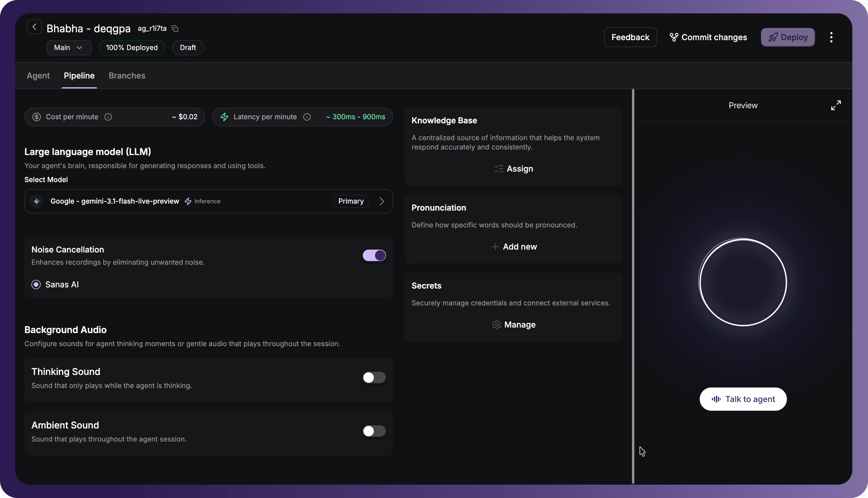This screenshot has width=868, height=498.
Task: Enable the Thinking Sound toggle
Action: click(374, 378)
